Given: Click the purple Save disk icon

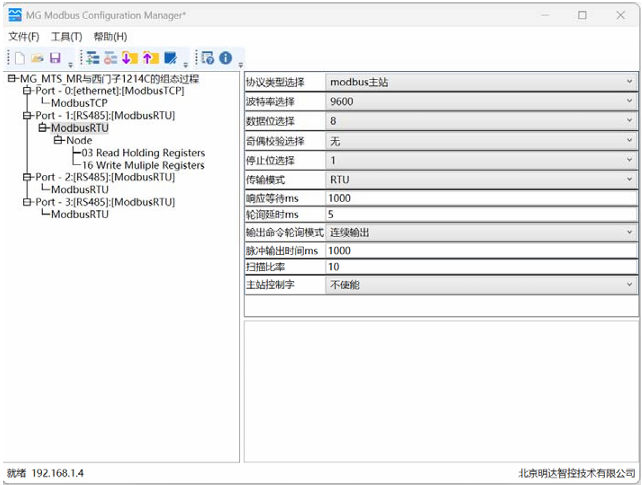Looking at the screenshot, I should (55, 58).
